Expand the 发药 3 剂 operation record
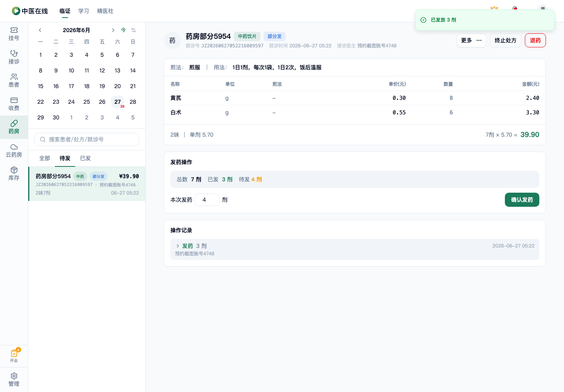 tap(355, 249)
